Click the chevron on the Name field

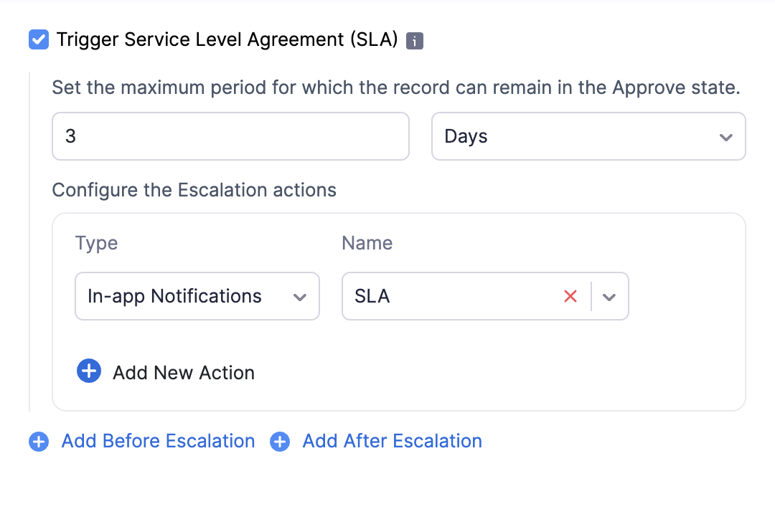[x=609, y=296]
